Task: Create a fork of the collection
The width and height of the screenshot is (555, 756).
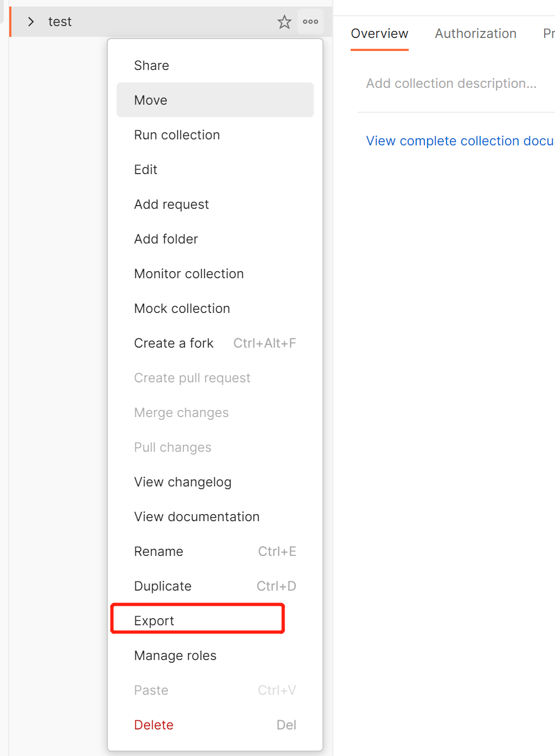Action: [x=174, y=343]
